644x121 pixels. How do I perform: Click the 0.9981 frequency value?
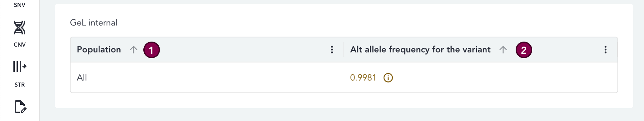pyautogui.click(x=363, y=78)
